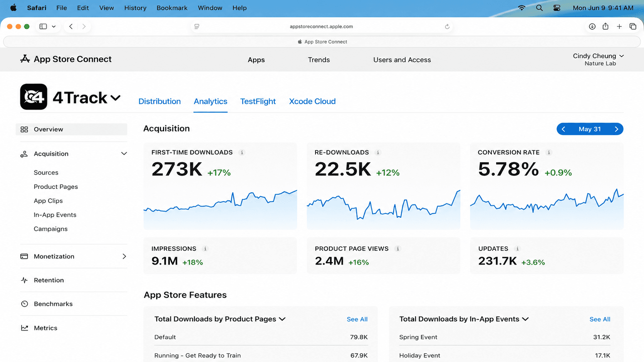
Task: Open Sources under Acquisition
Action: [46, 172]
